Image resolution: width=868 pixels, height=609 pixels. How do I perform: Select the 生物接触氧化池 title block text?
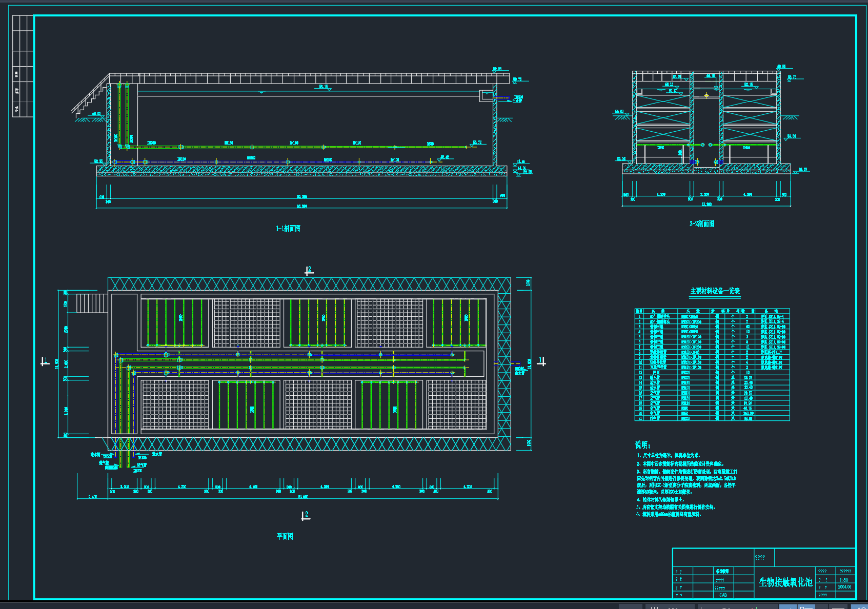[785, 582]
